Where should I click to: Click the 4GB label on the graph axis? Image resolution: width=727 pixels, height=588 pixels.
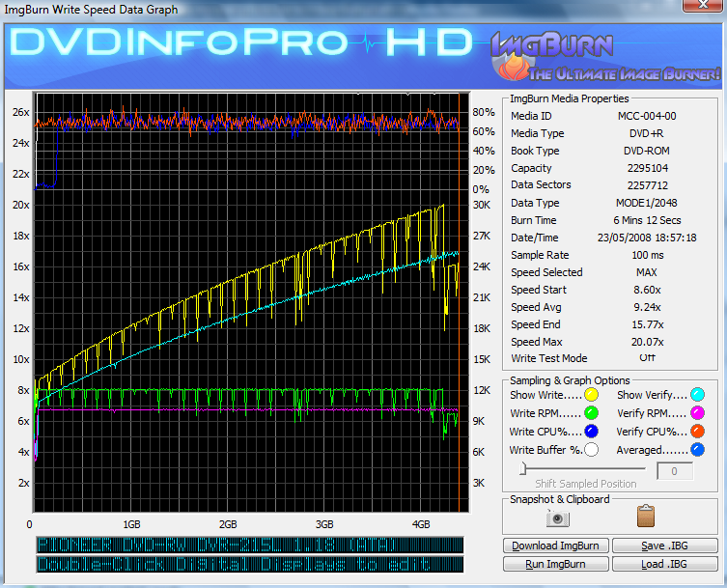coord(421,524)
